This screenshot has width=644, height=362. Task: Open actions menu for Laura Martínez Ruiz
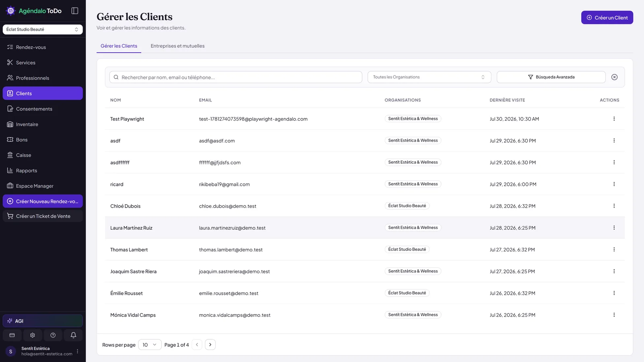point(614,228)
